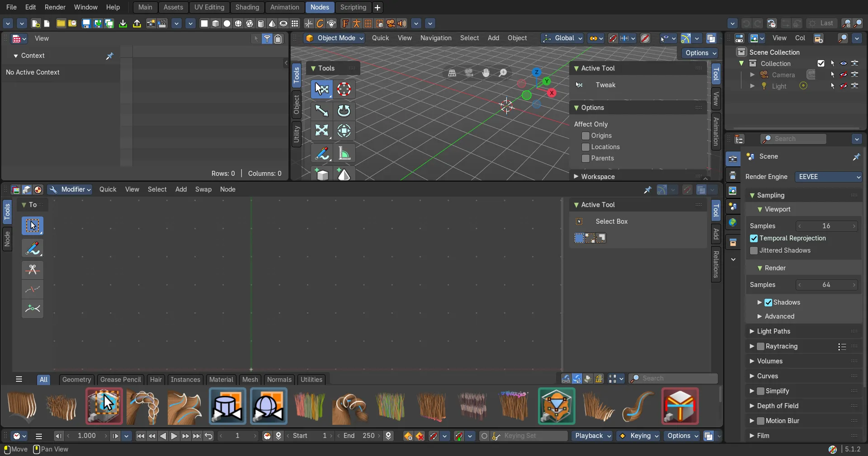Viewport: 868px width, 456px height.
Task: Click the End frame field
Action: [x=359, y=436]
